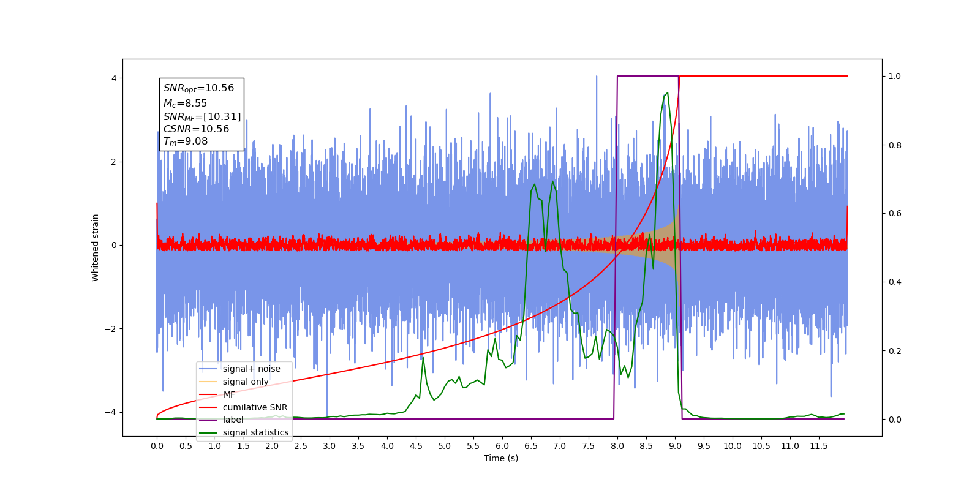Click the SNRopt=10.56 annotation

[x=198, y=88]
